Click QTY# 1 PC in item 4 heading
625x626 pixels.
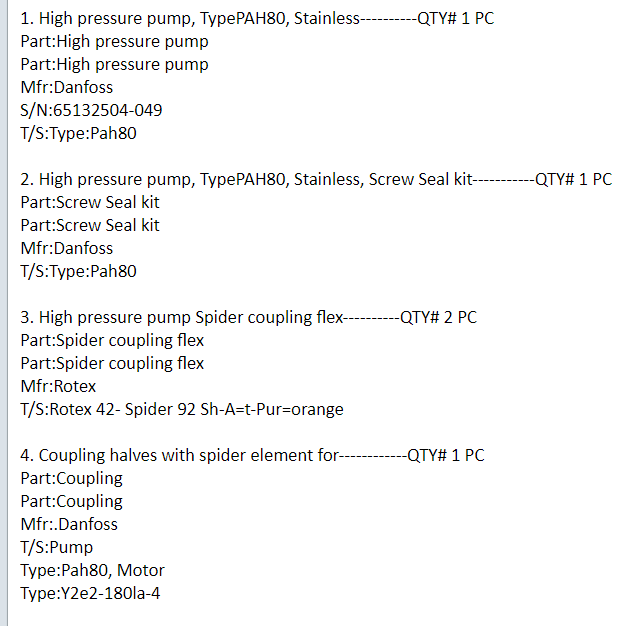point(446,455)
